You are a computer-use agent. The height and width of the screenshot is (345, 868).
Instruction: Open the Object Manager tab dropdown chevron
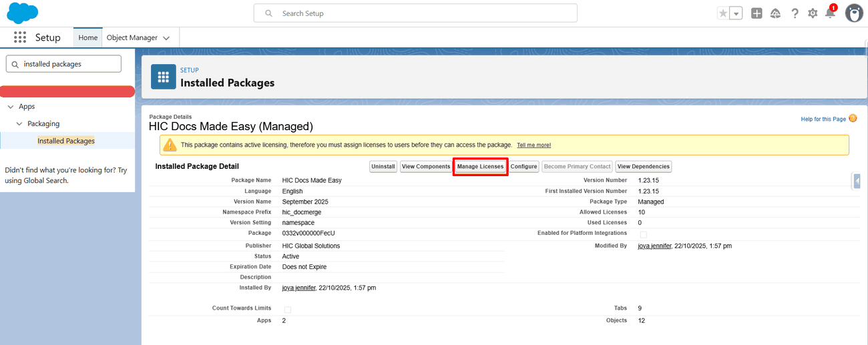click(166, 38)
